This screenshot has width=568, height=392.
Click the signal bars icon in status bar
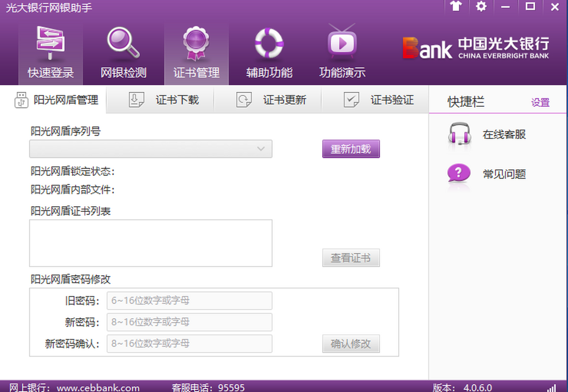click(x=551, y=388)
